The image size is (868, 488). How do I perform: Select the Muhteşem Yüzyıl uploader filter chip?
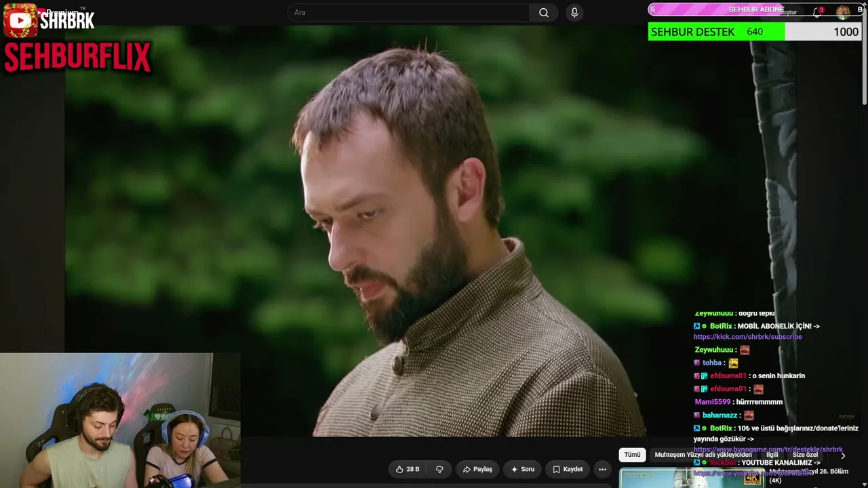(703, 455)
